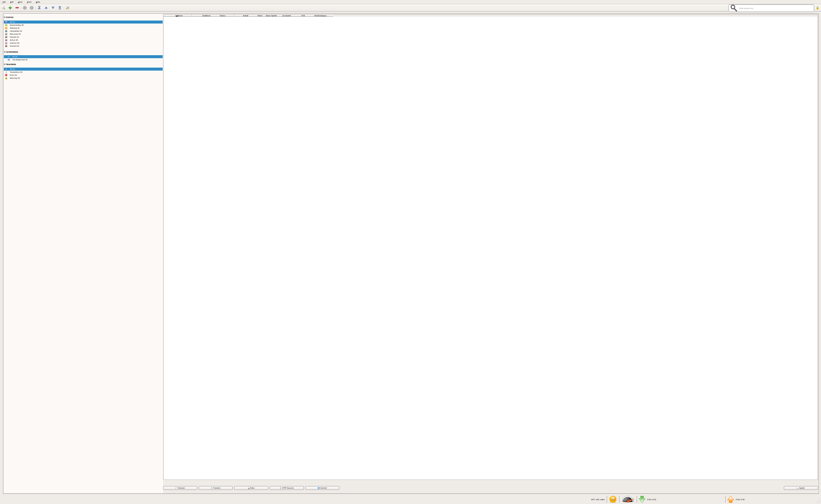Screen dimensions: 821x504
Task: Click the red Delete torrent icon
Action: coord(17,8)
